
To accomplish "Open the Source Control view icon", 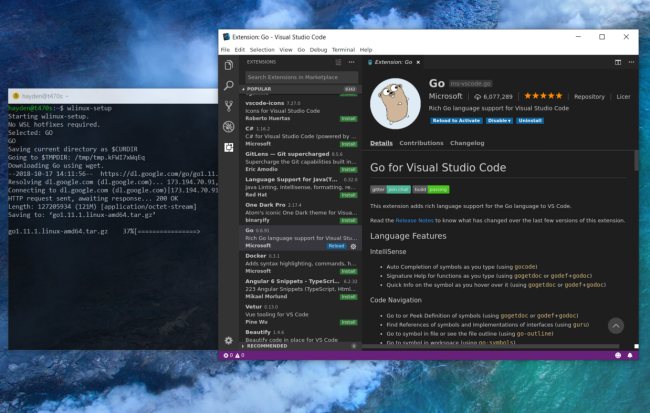I will point(229,106).
